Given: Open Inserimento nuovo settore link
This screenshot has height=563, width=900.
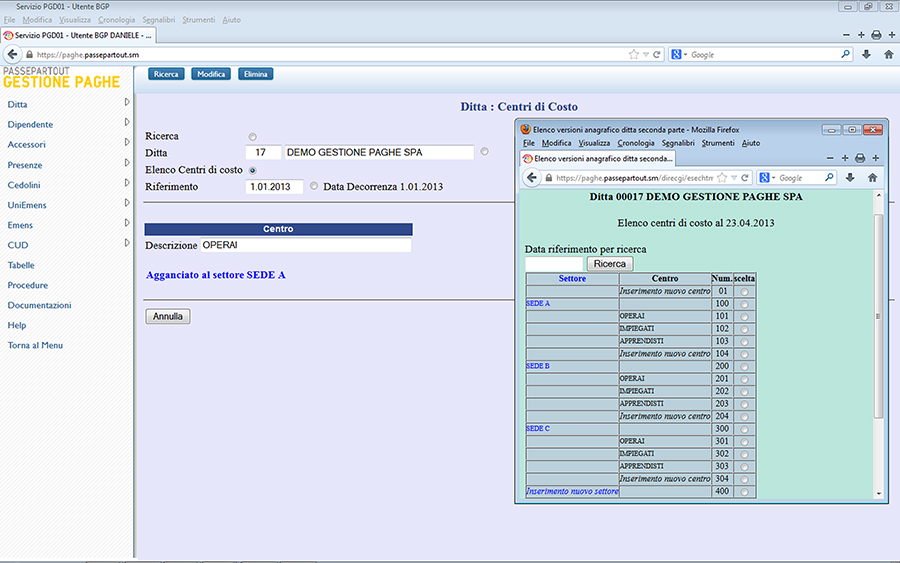Looking at the screenshot, I should click(572, 491).
